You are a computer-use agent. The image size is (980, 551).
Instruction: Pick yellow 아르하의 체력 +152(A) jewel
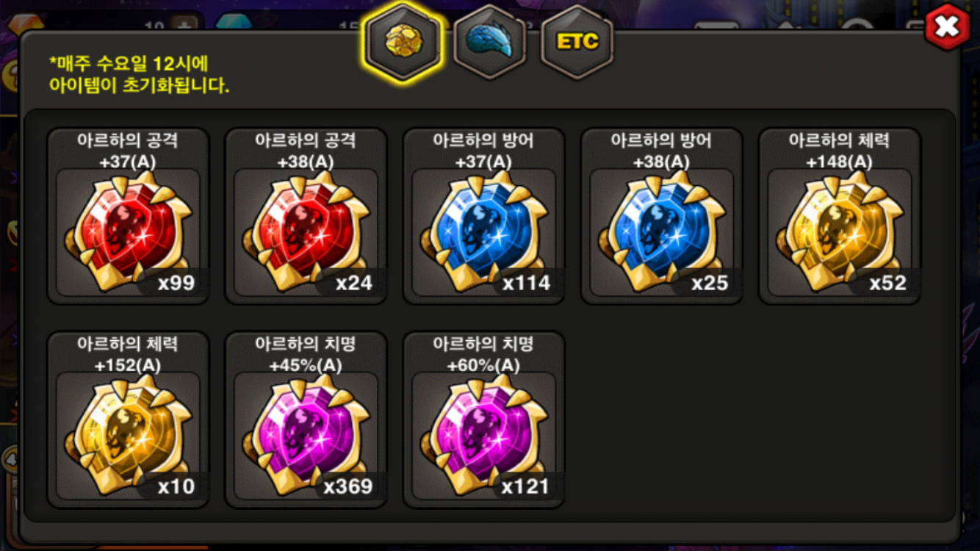pyautogui.click(x=128, y=419)
